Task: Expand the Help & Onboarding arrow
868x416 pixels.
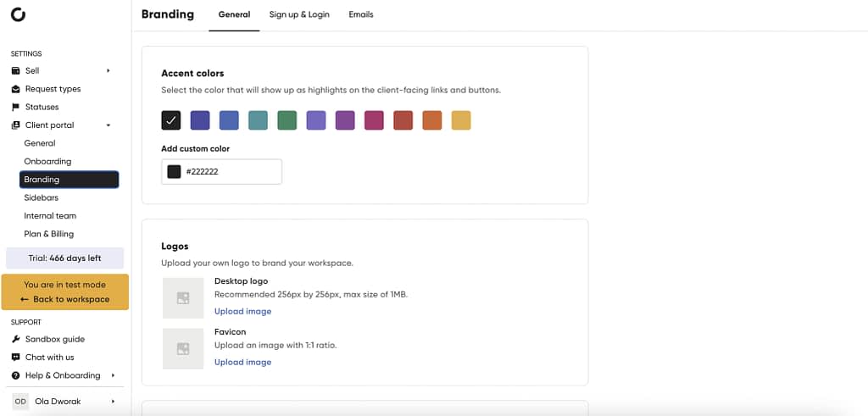Action: [x=113, y=375]
